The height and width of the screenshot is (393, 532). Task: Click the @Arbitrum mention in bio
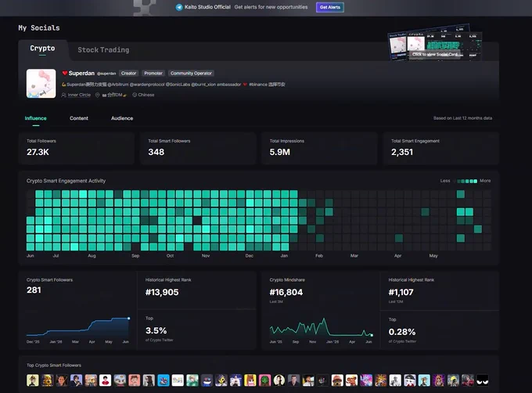(x=118, y=85)
